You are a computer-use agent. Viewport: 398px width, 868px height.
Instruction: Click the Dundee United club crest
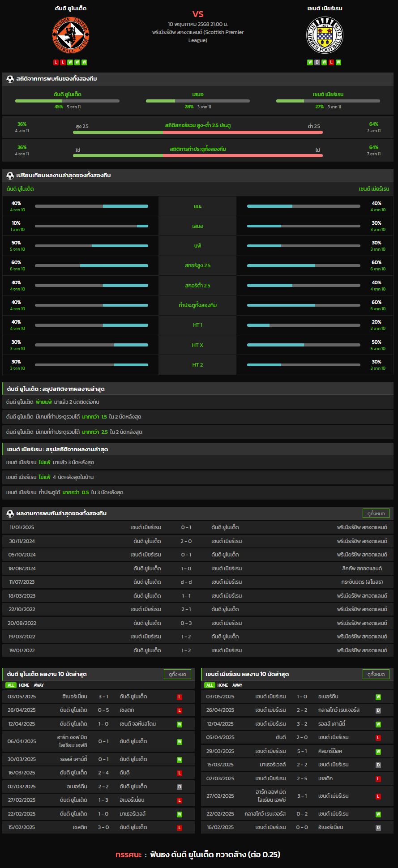71,35
